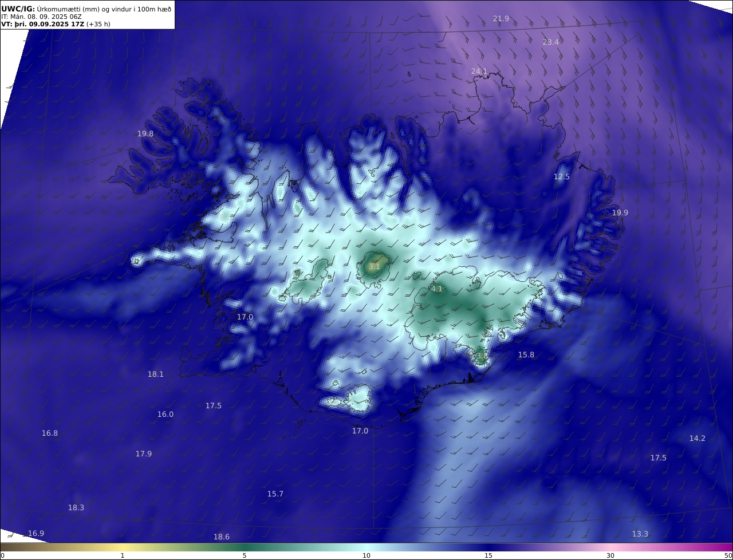Click the 15.7 value label
Image resolution: width=733 pixels, height=560 pixels.
coord(275,494)
